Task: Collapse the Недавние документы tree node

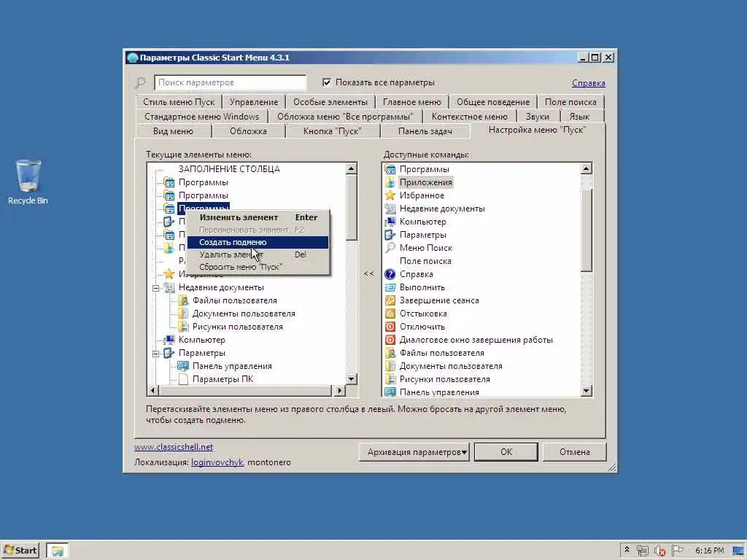Action: point(156,287)
